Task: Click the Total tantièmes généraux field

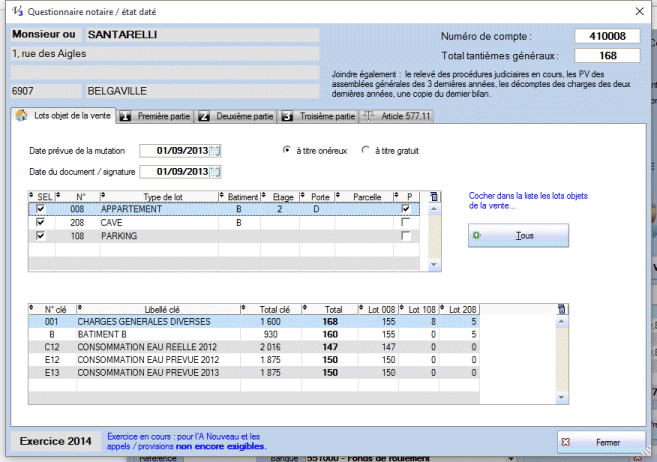Action: [607, 56]
